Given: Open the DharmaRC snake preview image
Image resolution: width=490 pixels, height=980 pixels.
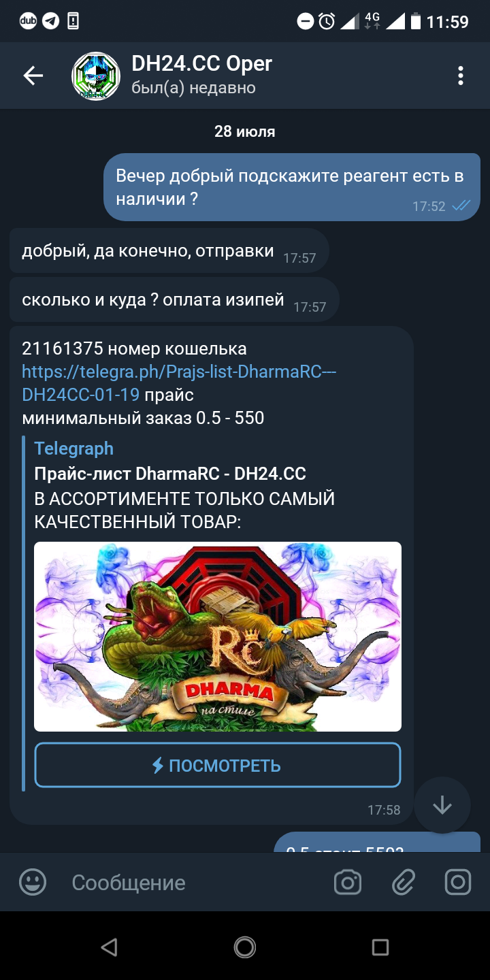Looking at the screenshot, I should (218, 636).
